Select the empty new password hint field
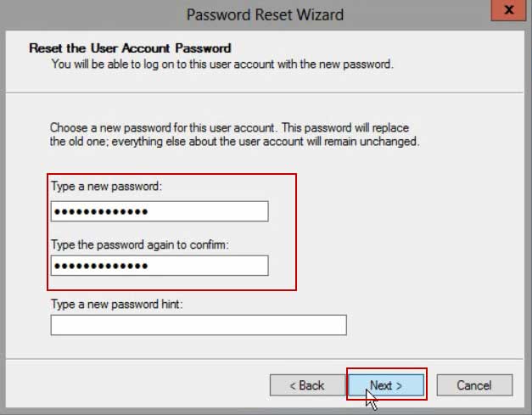The height and width of the screenshot is (415, 532). tap(199, 325)
